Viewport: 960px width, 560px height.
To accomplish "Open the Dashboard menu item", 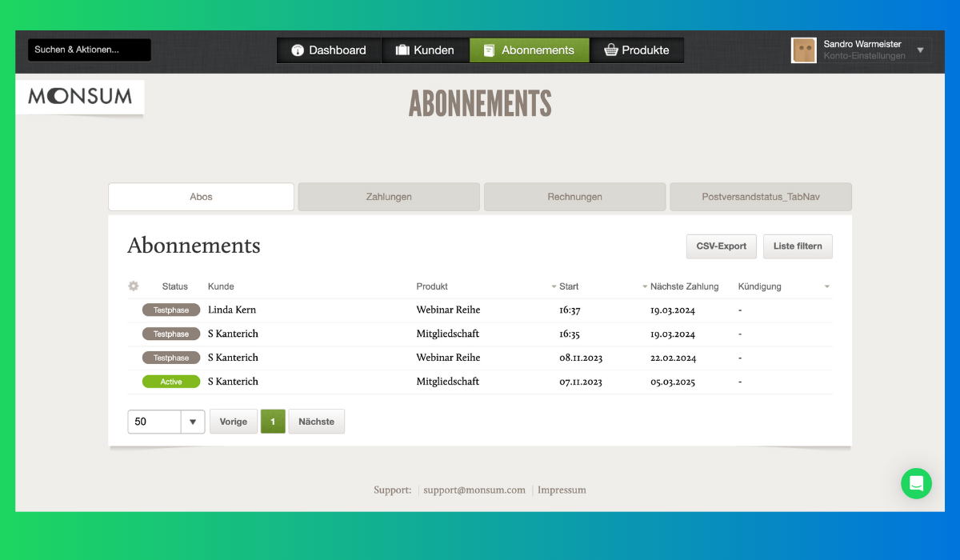I will point(329,50).
